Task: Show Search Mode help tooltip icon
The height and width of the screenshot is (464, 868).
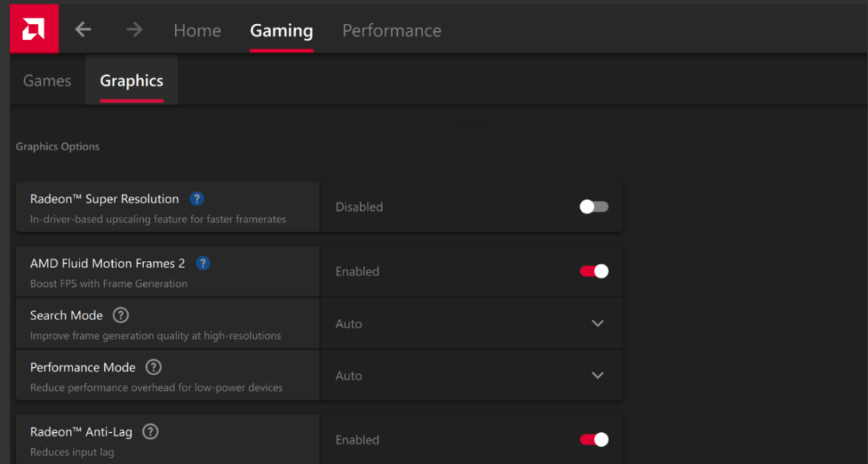Action: point(121,315)
